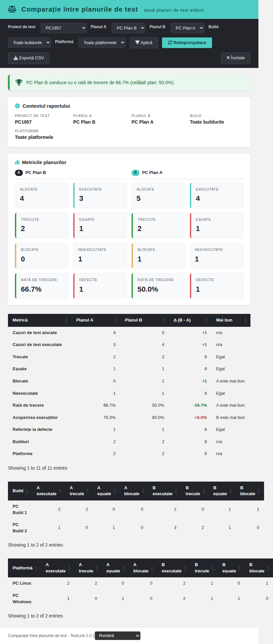The image size is (273, 644).
Task: Click the Reîmprospătare refresh button
Action: (x=187, y=43)
